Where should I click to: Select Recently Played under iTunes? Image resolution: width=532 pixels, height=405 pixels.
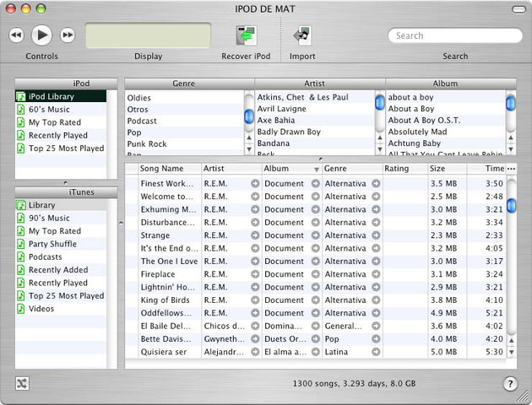point(61,283)
